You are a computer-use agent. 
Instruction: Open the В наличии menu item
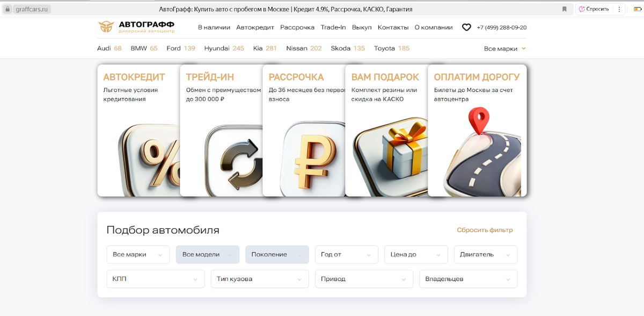coord(214,27)
